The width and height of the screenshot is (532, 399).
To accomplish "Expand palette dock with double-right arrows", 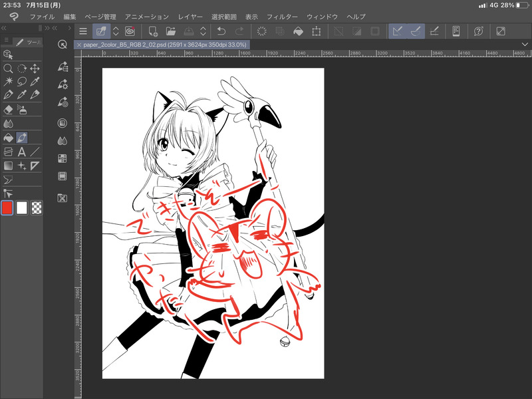I will [x=47, y=28].
